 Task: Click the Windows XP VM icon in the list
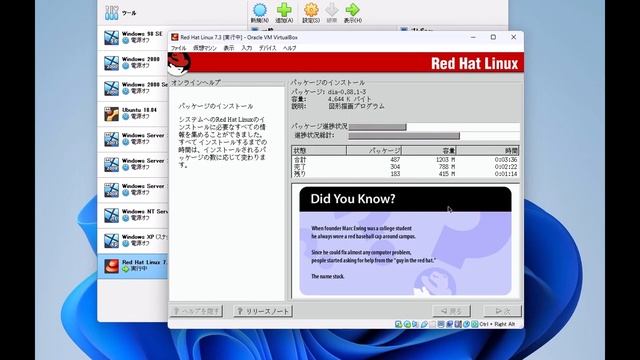point(111,240)
